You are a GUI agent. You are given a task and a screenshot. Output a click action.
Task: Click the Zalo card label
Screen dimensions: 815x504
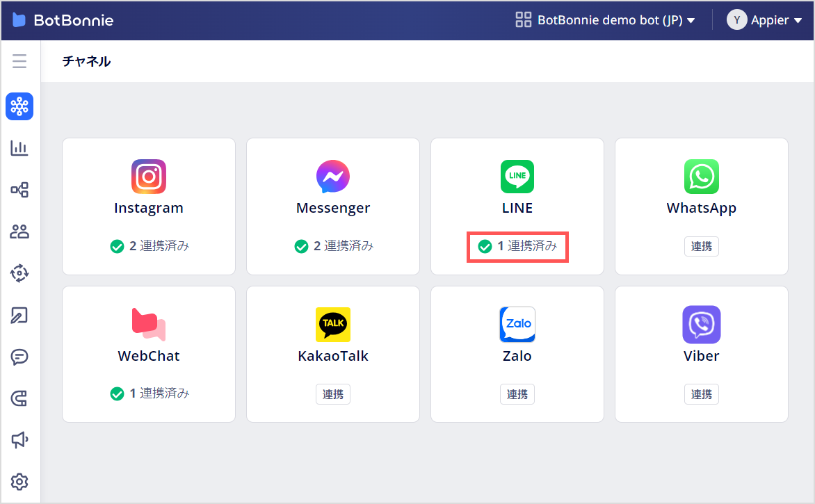coord(517,356)
